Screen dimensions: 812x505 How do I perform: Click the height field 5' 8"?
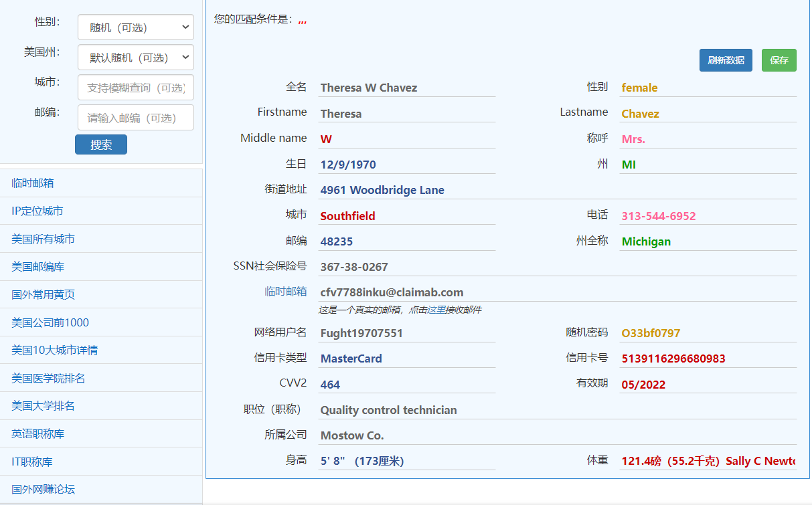406,461
